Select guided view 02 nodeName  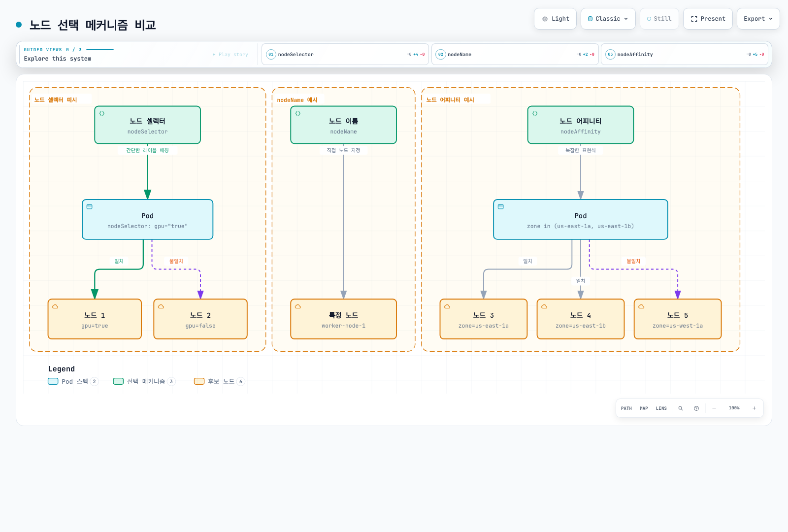coord(515,54)
